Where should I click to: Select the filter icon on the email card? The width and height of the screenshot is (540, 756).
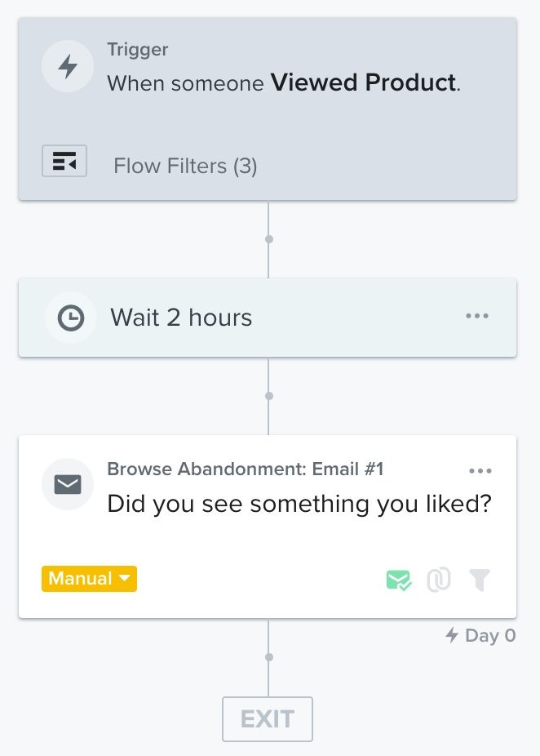[479, 579]
